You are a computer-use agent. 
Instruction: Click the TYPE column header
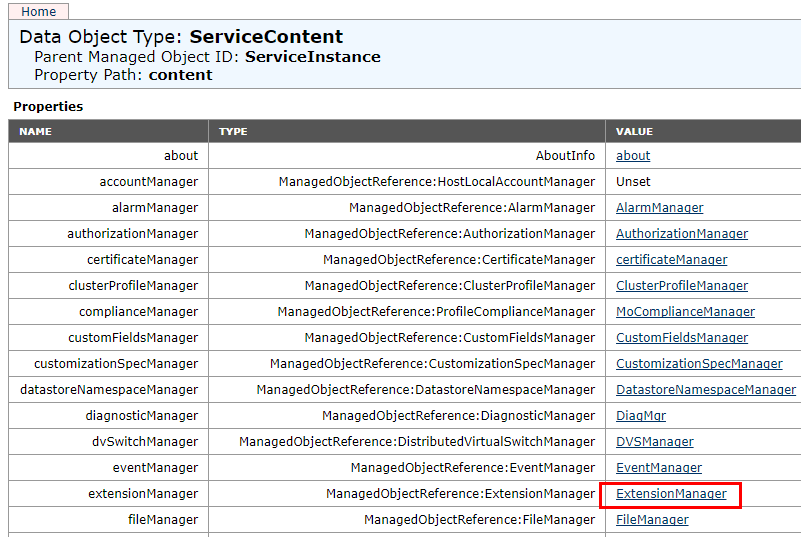click(233, 131)
